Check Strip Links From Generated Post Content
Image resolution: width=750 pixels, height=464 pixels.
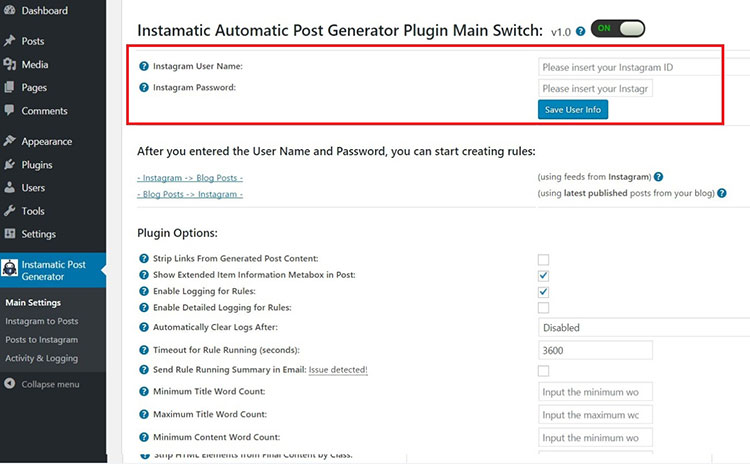click(543, 259)
